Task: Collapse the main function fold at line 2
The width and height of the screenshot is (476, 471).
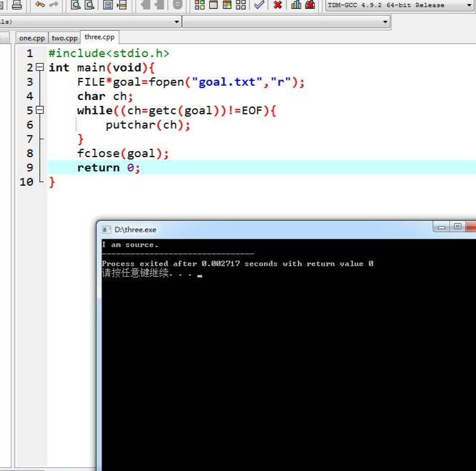Action: (x=40, y=67)
